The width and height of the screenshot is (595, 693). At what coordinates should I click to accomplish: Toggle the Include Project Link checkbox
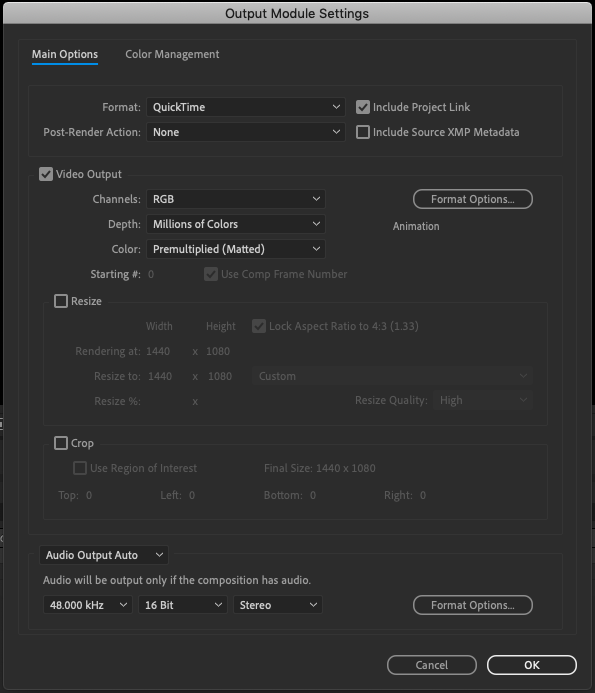(x=363, y=107)
